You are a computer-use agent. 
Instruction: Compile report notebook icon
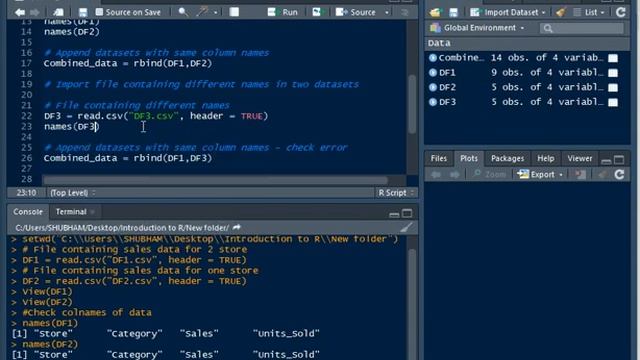[234, 12]
